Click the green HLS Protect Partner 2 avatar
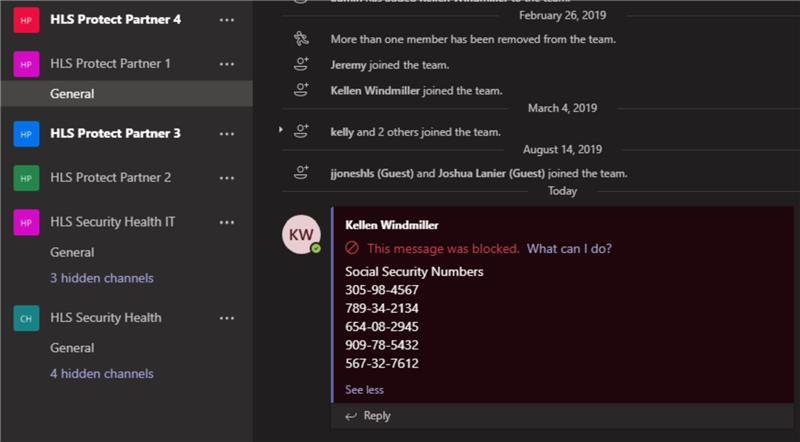 (x=27, y=178)
